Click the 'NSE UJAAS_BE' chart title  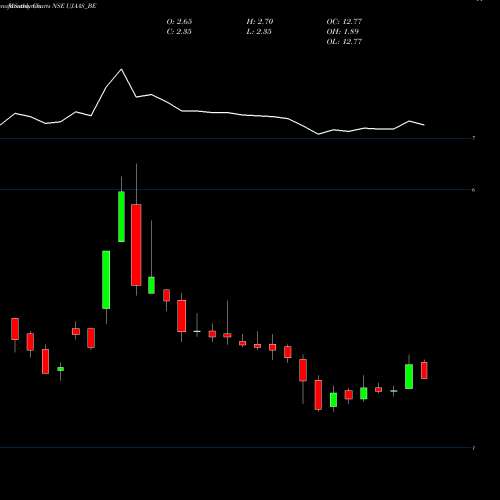coord(74,6)
